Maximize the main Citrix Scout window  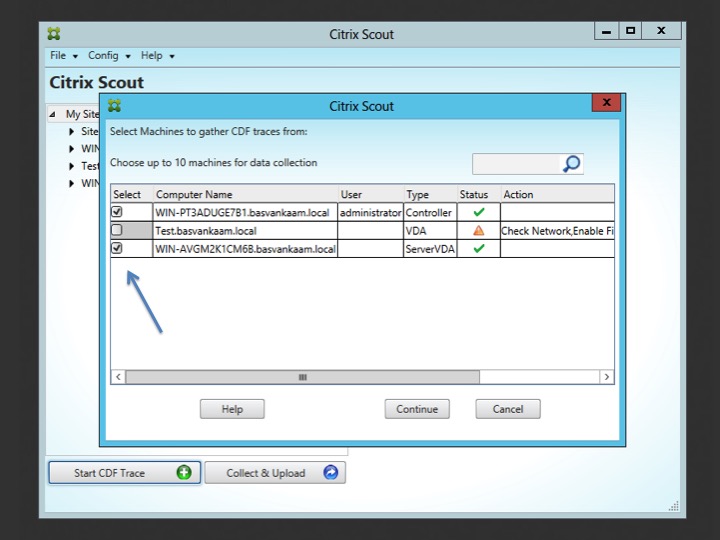[630, 31]
